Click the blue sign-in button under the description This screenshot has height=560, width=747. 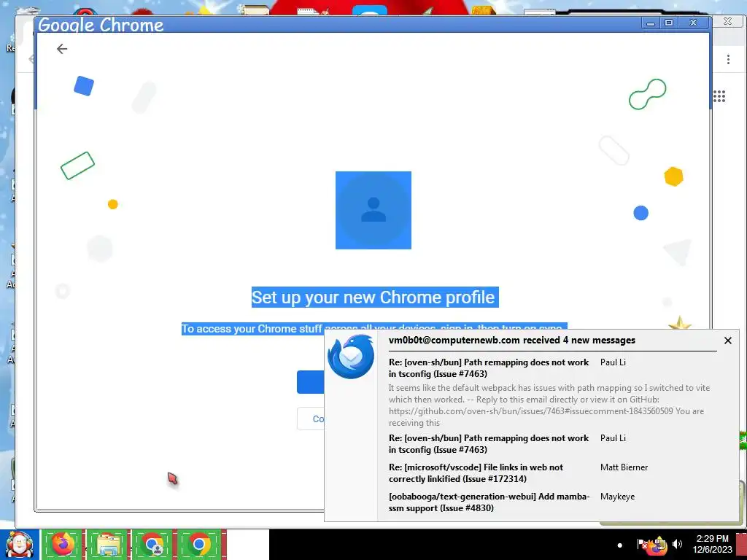[311, 382]
